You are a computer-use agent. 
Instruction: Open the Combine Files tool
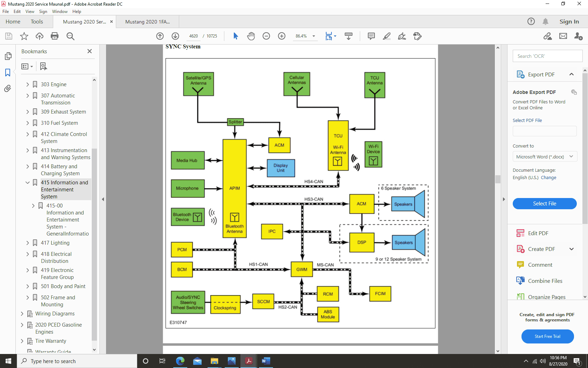pos(539,281)
